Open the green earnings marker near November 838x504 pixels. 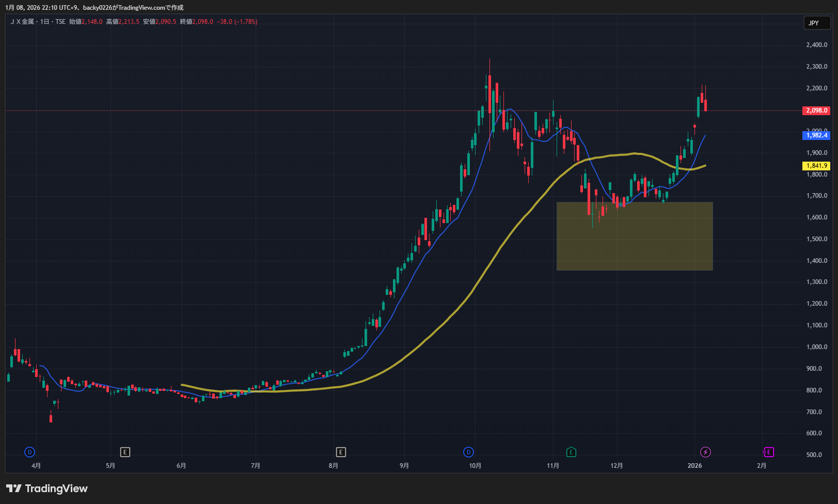[x=571, y=452]
